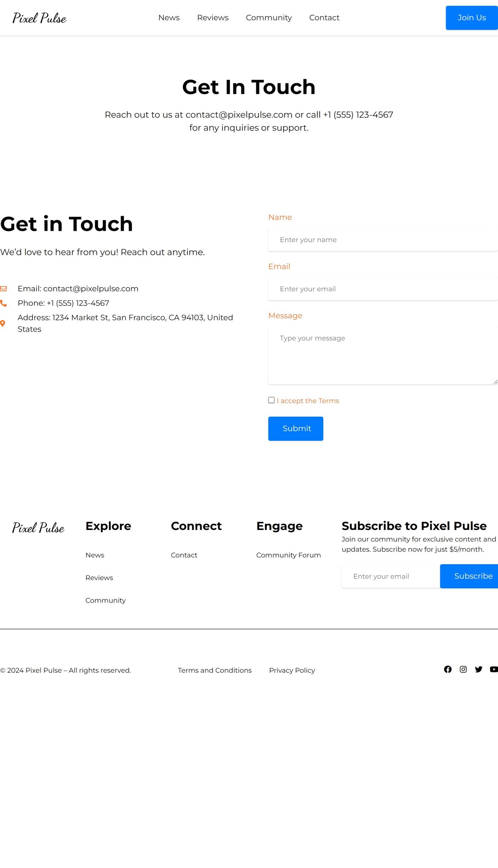Screen dimensions: 498x868
Task: Open the Contact navigation menu item
Action: pyautogui.click(x=324, y=18)
